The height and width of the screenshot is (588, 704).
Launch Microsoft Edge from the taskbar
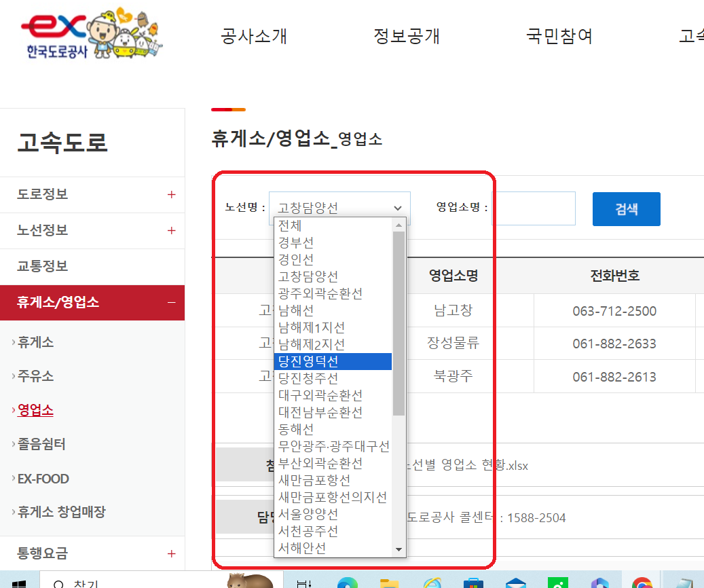click(348, 583)
